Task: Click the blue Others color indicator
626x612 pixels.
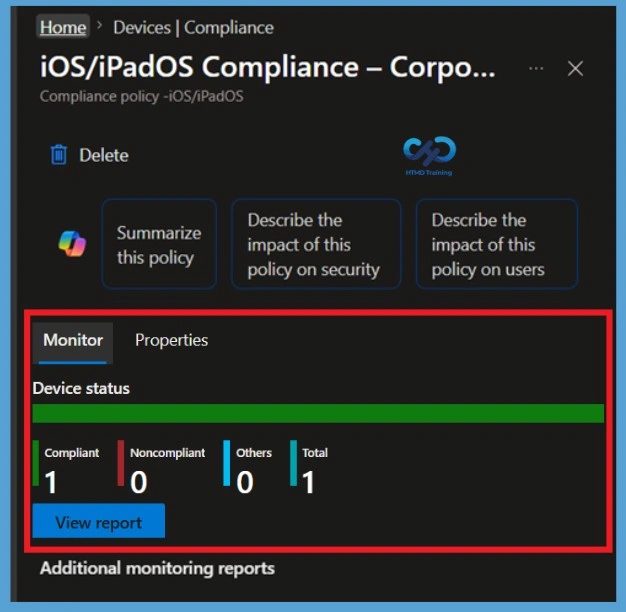Action: click(x=227, y=463)
